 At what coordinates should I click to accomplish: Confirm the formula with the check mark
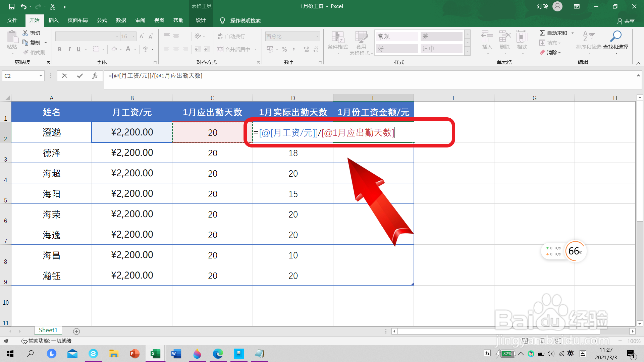(80, 76)
